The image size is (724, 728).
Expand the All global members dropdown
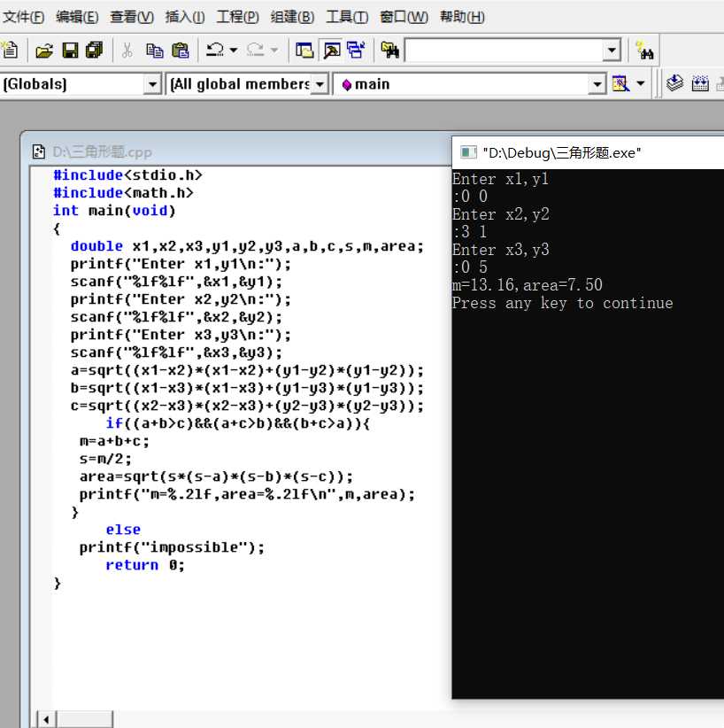[x=320, y=84]
